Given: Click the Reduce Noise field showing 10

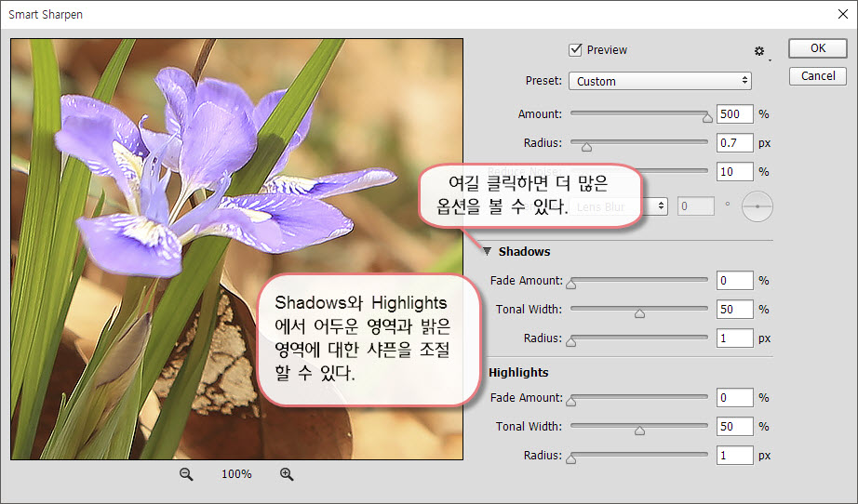Looking at the screenshot, I should tap(735, 172).
